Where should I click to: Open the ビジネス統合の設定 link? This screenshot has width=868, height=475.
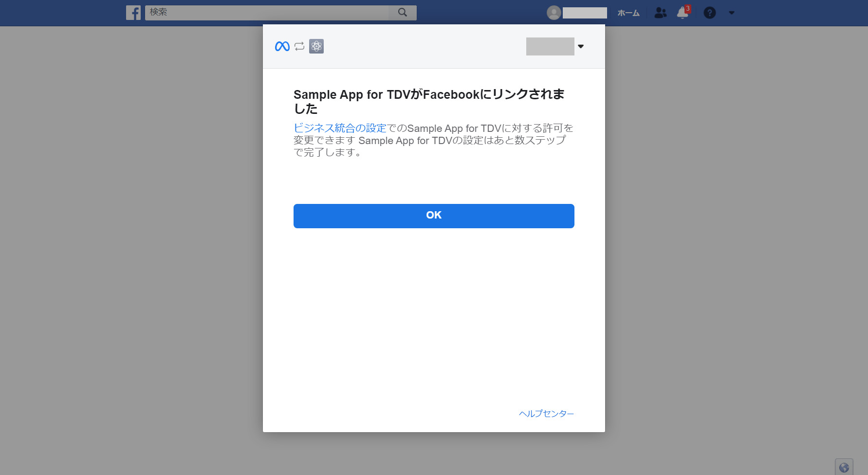[x=340, y=128]
